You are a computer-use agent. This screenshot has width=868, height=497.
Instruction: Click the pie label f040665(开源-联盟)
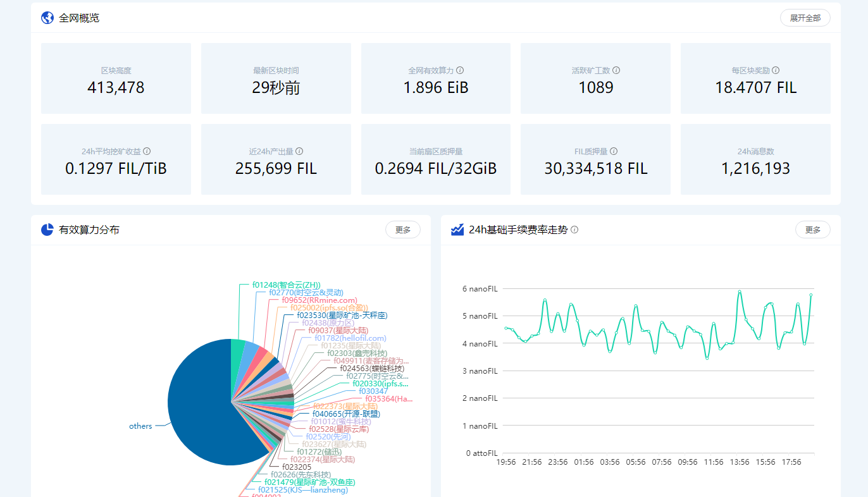[346, 414]
